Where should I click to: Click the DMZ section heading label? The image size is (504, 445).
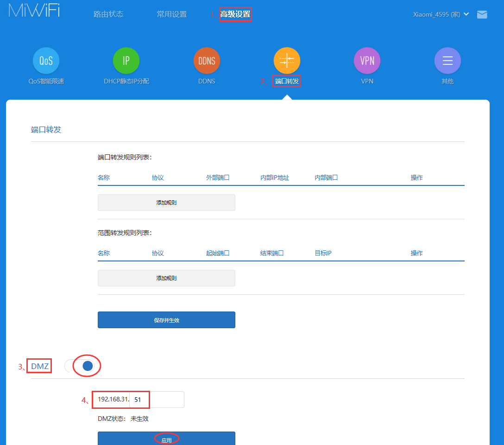click(40, 367)
